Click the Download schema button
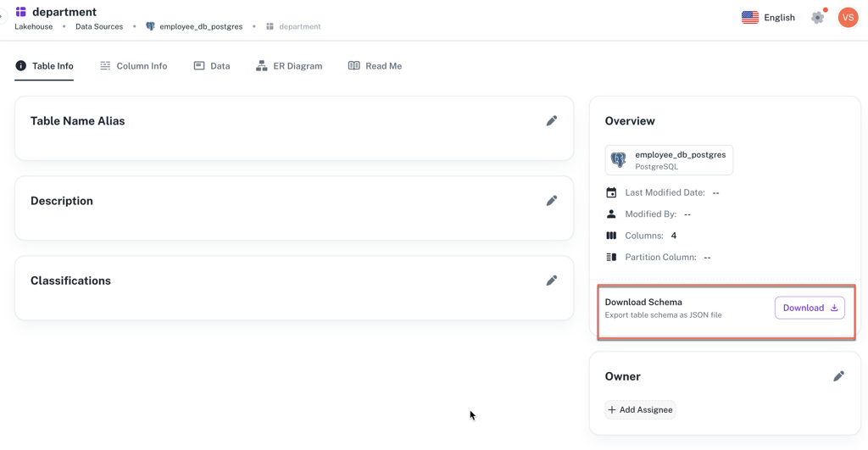The image size is (868, 450). (810, 308)
